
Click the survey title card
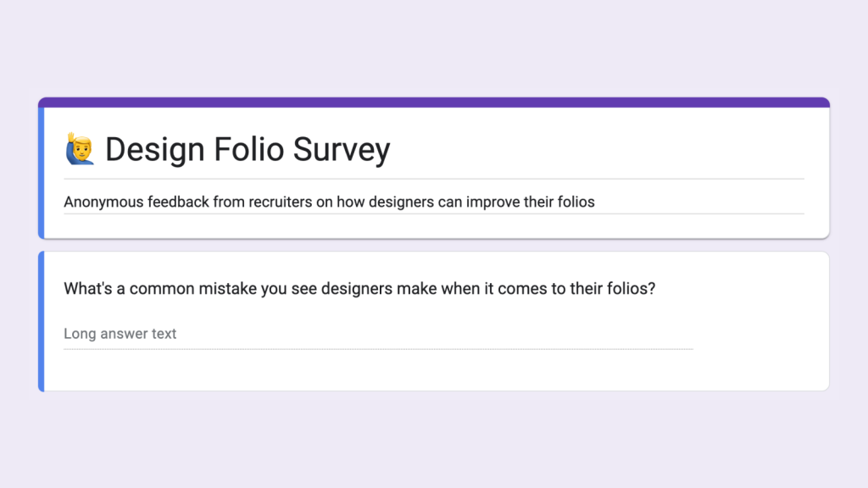click(434, 168)
